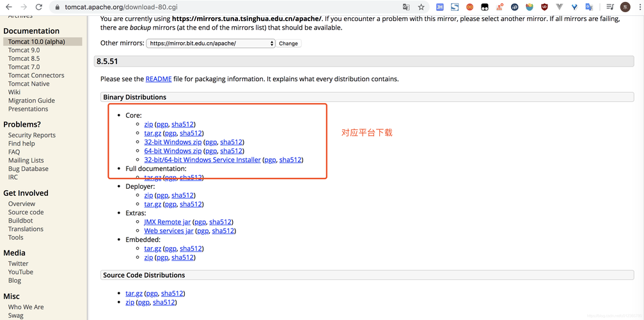Open the Tampermonkey extension icon

coord(485,7)
